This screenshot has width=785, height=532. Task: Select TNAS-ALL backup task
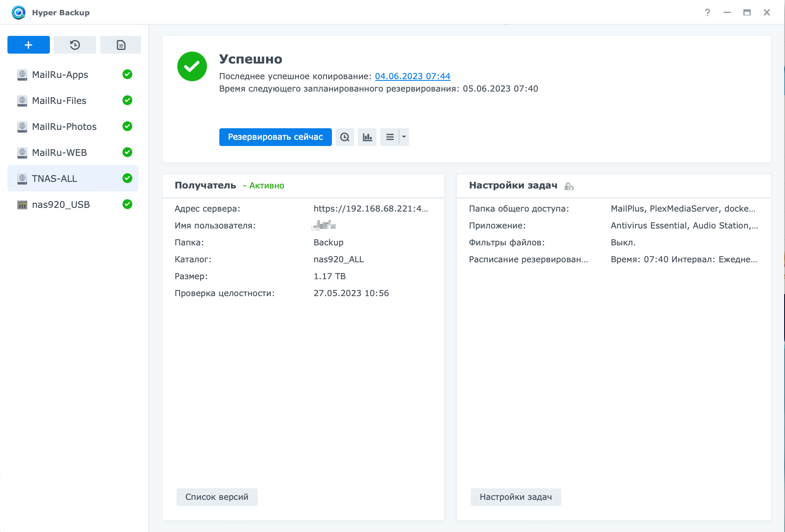[x=73, y=179]
